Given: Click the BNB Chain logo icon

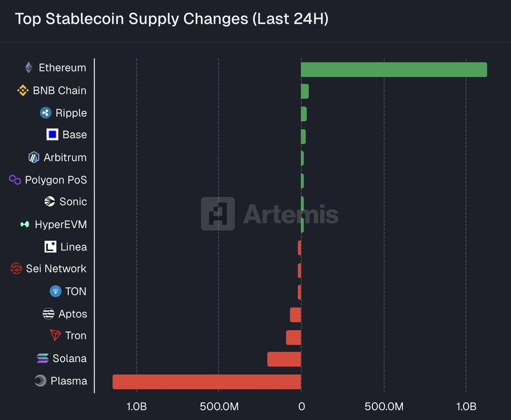Looking at the screenshot, I should [23, 90].
